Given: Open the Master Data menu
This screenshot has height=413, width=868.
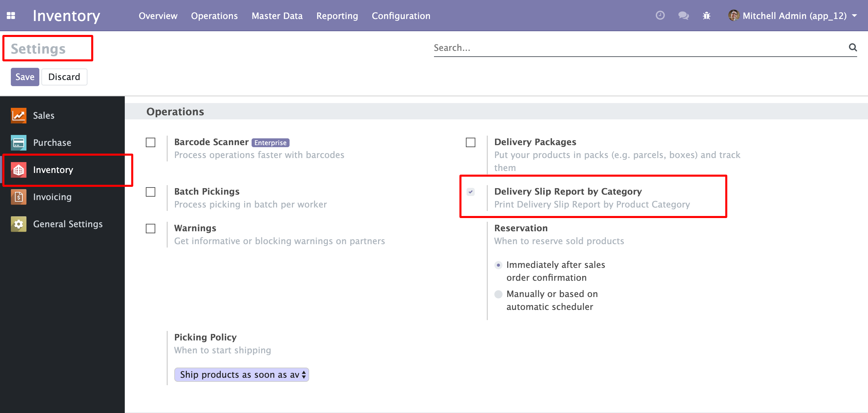Looking at the screenshot, I should [x=277, y=16].
